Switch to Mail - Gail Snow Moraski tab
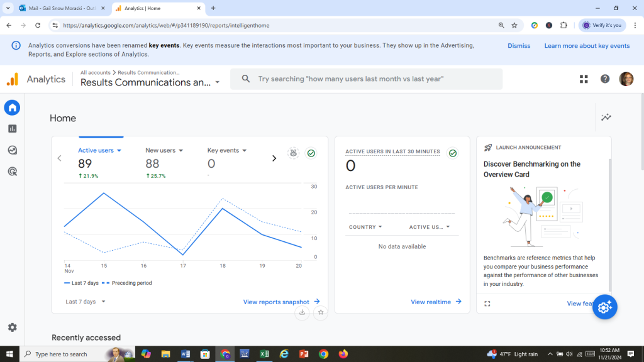Screen dimensions: 644x362 (62, 8)
